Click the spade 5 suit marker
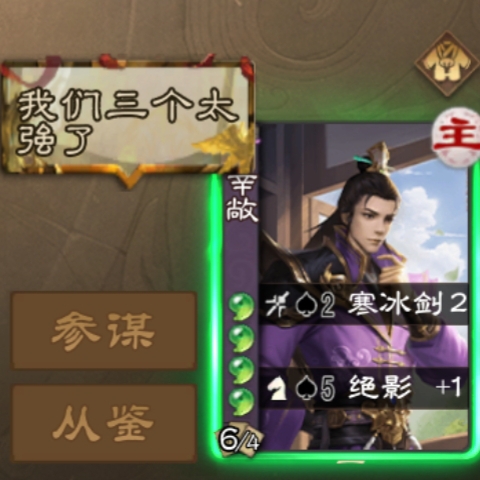The height and width of the screenshot is (480, 480). click(315, 388)
